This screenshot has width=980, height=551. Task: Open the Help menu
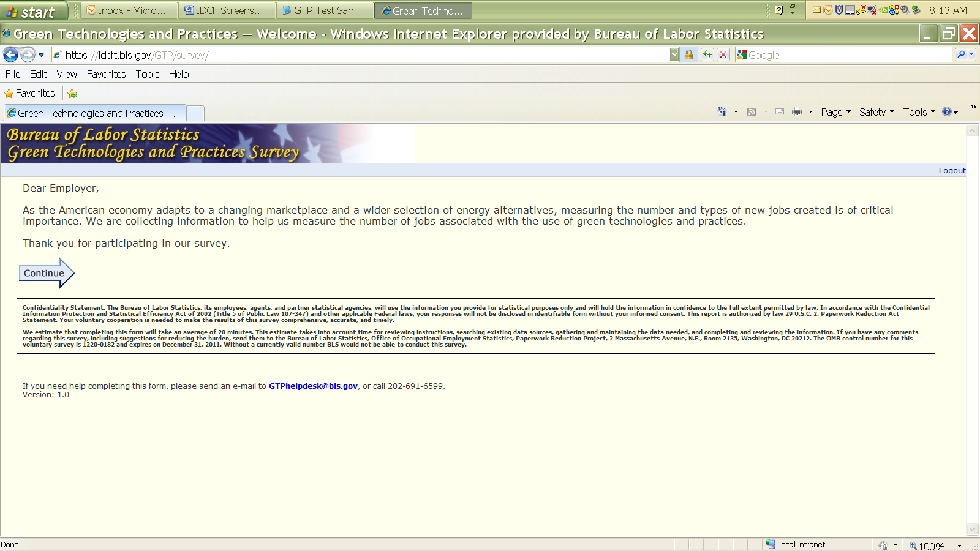pyautogui.click(x=179, y=74)
